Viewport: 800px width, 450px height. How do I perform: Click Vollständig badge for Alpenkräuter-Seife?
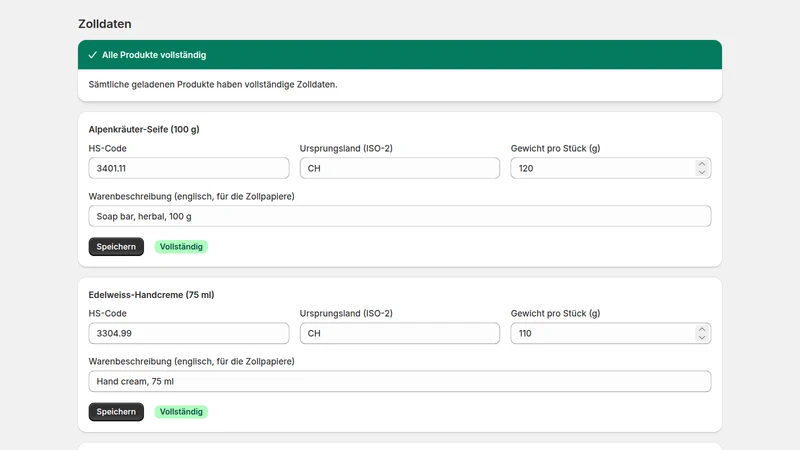coord(181,246)
